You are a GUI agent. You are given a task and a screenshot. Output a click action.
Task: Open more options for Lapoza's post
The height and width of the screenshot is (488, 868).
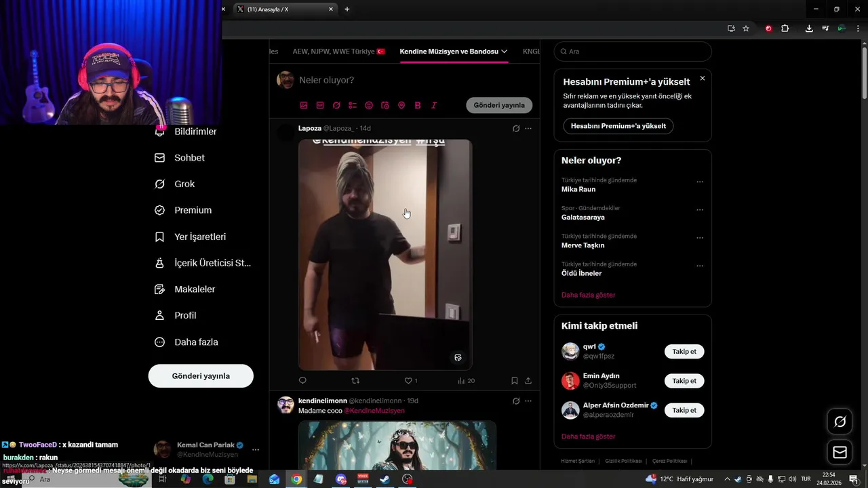528,128
